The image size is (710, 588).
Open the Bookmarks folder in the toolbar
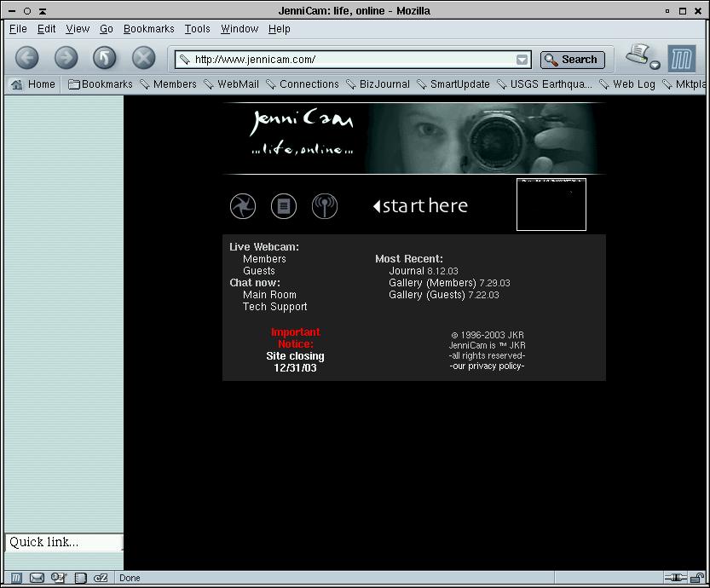click(100, 84)
